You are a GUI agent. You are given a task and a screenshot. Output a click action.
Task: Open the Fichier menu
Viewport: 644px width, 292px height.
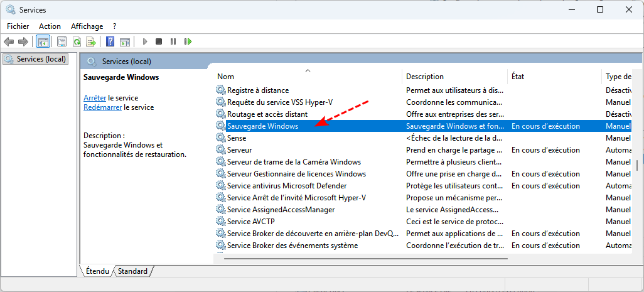click(x=18, y=26)
